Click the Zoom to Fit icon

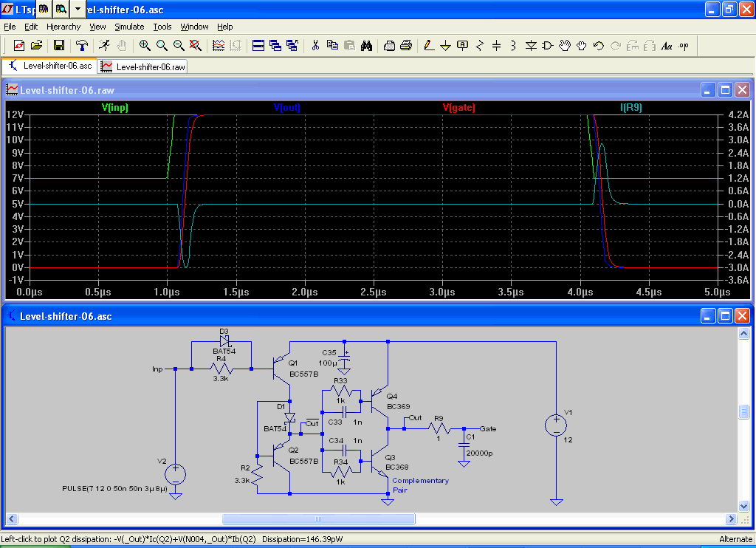click(x=196, y=46)
